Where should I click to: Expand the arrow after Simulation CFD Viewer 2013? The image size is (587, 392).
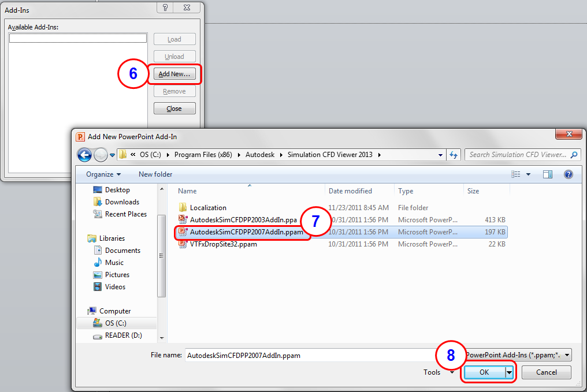point(379,155)
